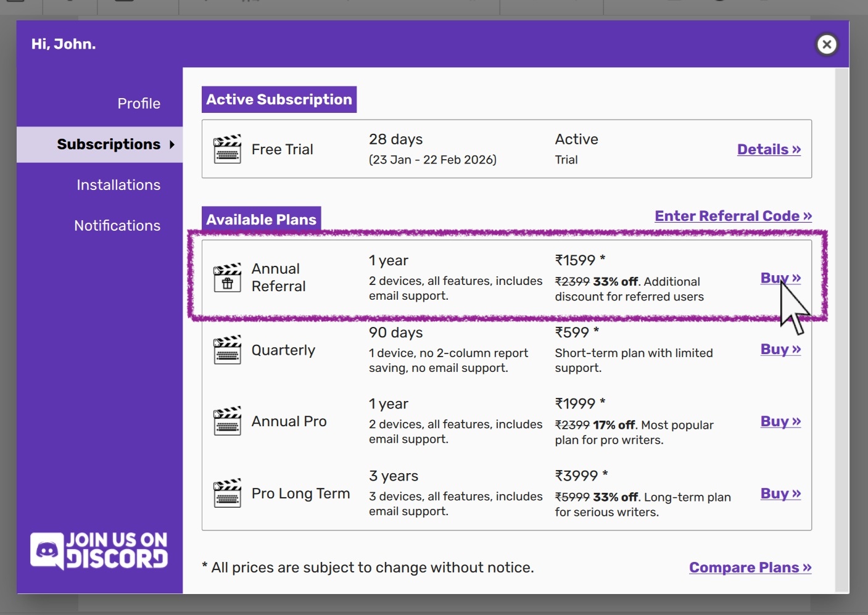Select the Subscriptions sidebar item
This screenshot has width=868, height=615.
pos(109,144)
